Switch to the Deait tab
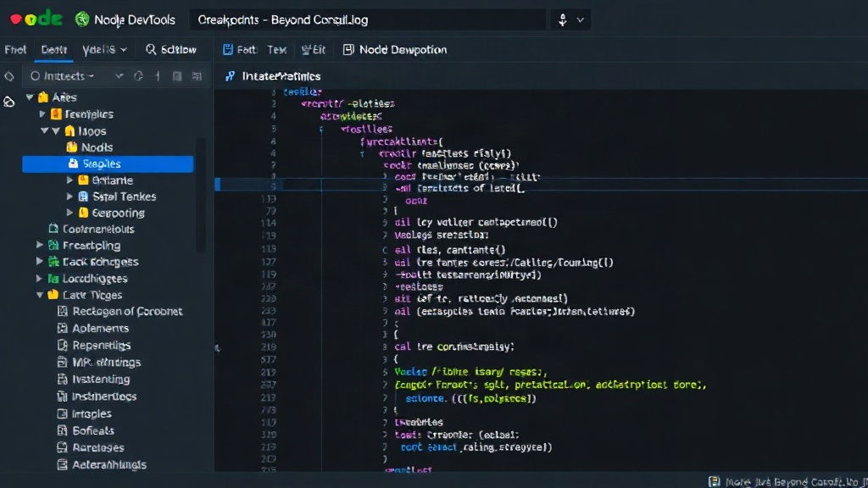Image resolution: width=868 pixels, height=488 pixels. [53, 50]
